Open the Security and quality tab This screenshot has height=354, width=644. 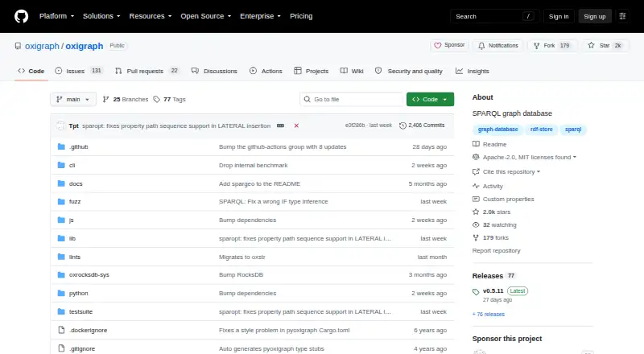pos(409,71)
